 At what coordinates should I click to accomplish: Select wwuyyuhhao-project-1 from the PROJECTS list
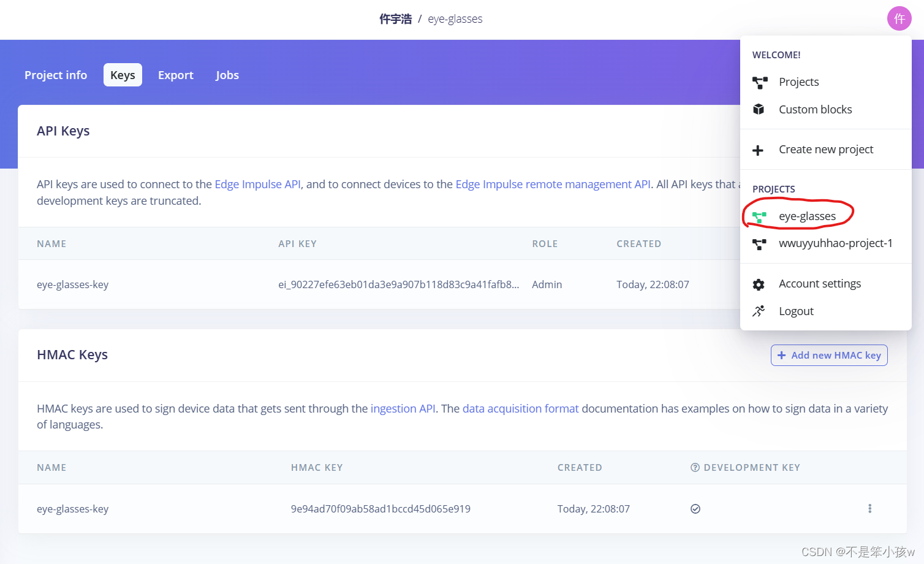835,243
